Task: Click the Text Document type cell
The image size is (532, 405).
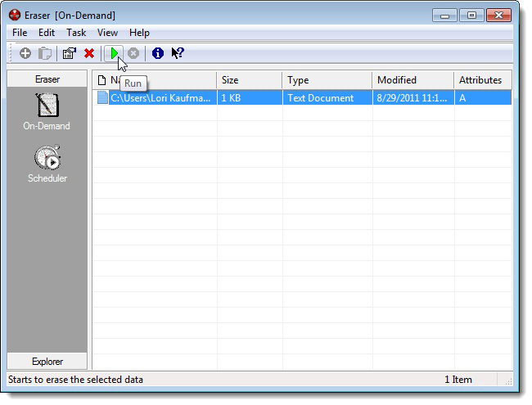Action: [x=327, y=97]
